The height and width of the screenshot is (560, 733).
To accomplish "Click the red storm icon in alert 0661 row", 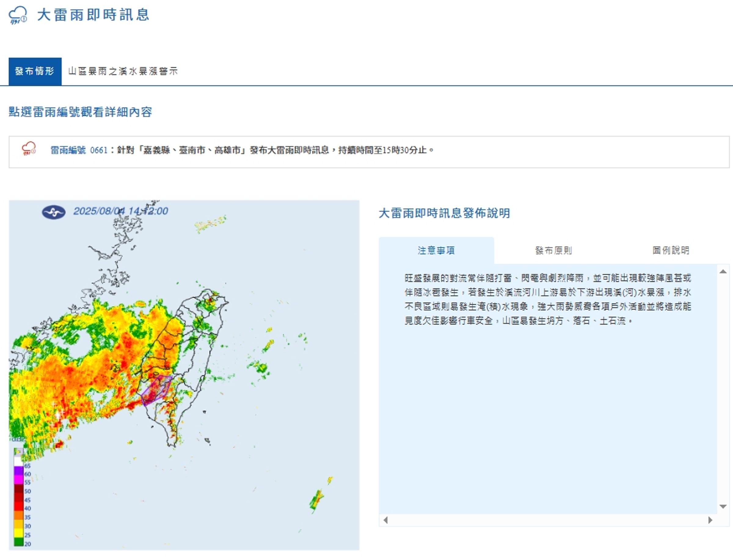I will [x=29, y=149].
